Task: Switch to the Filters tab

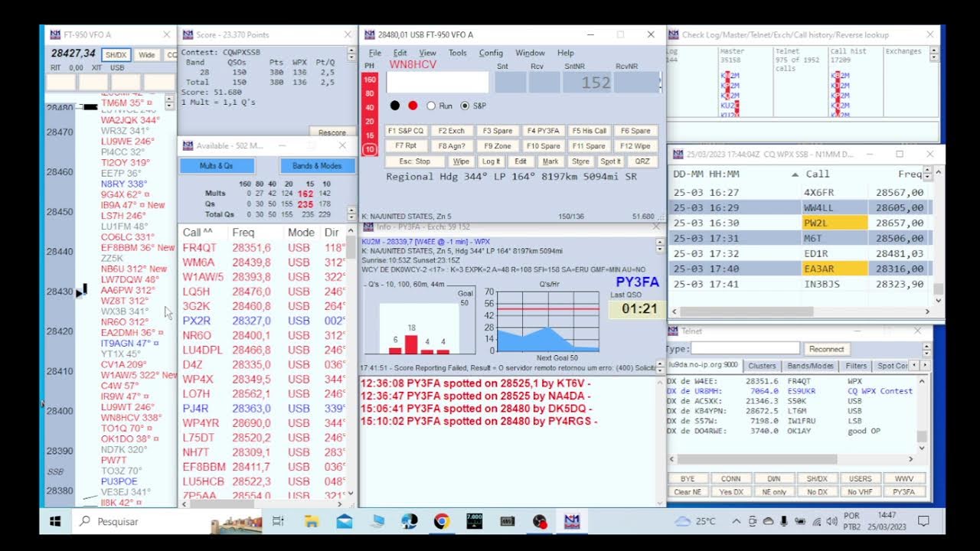Action: (x=857, y=366)
